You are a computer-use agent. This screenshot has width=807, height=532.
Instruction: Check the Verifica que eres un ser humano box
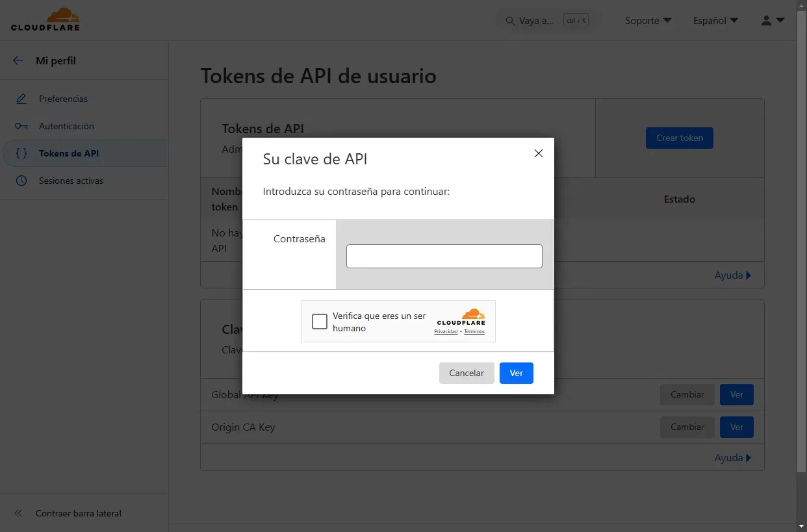[320, 322]
